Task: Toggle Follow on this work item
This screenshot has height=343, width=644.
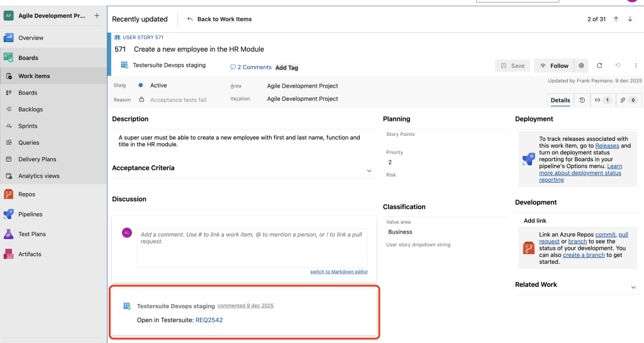Action: click(553, 65)
